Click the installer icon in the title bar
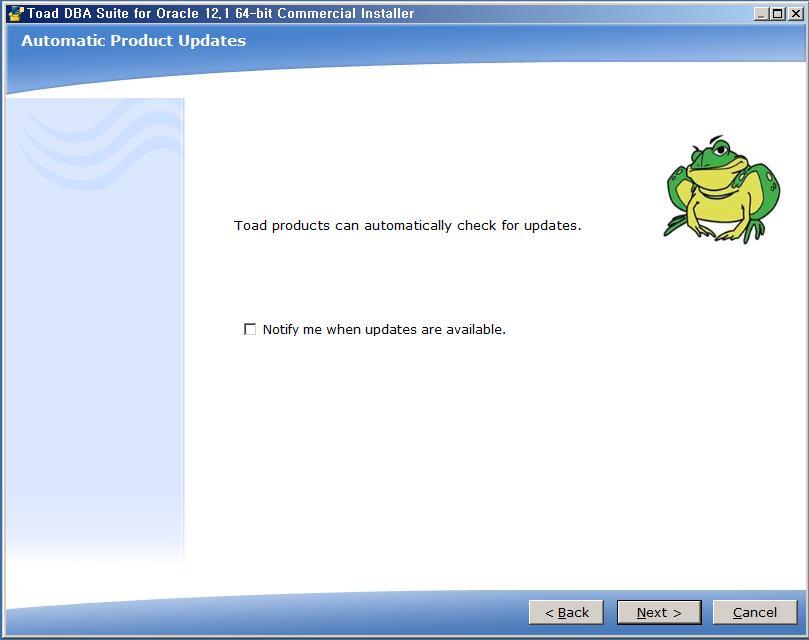Screen dimensions: 809x640 [14, 13]
